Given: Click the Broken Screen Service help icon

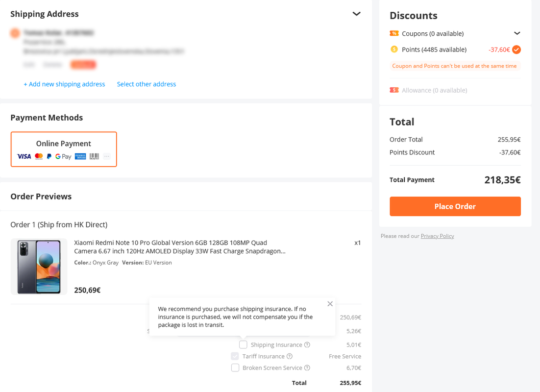Looking at the screenshot, I should tap(307, 368).
